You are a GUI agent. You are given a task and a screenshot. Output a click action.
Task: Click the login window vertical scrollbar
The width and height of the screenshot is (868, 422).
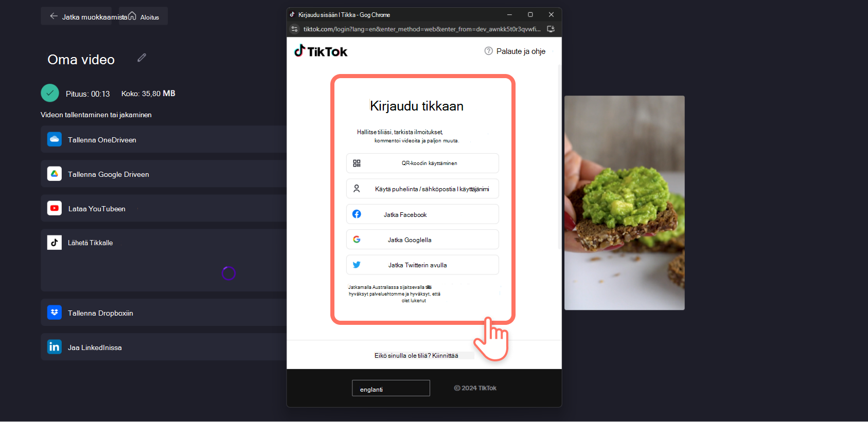(x=559, y=157)
